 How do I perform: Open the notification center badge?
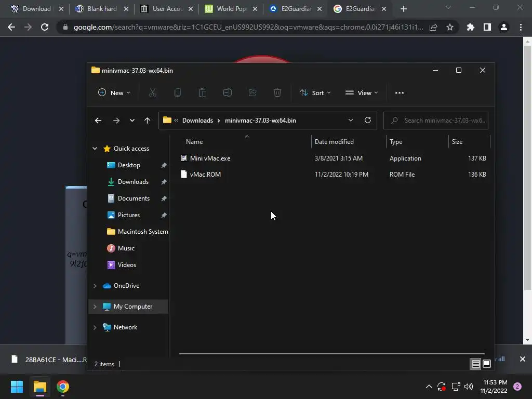click(517, 387)
